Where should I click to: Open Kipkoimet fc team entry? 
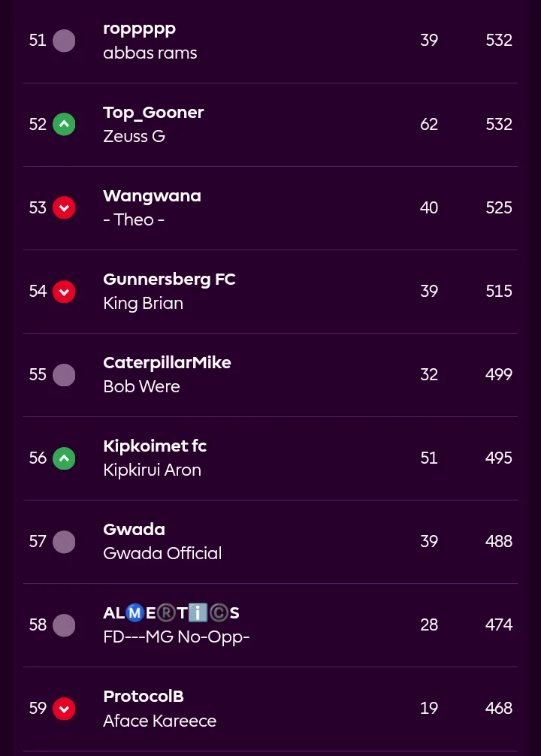(x=155, y=446)
